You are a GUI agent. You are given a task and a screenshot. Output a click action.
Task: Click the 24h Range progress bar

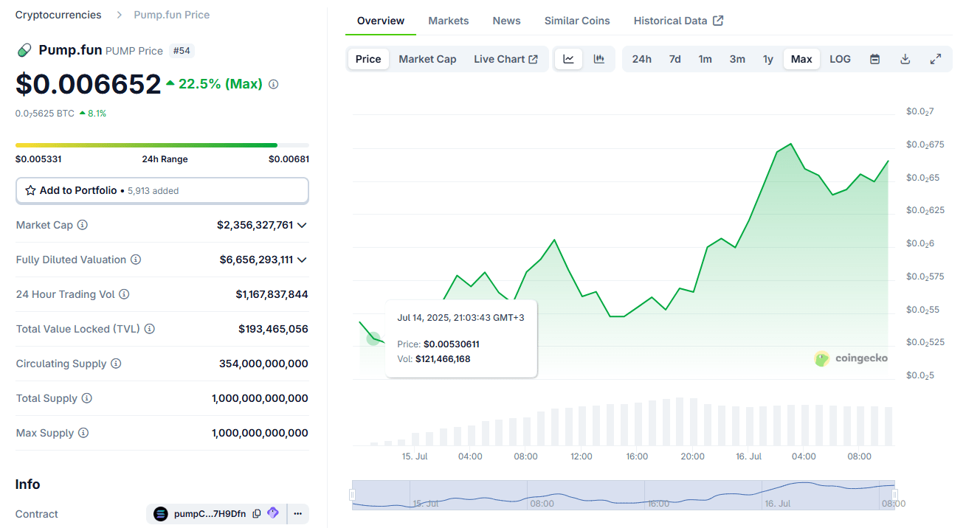162,145
